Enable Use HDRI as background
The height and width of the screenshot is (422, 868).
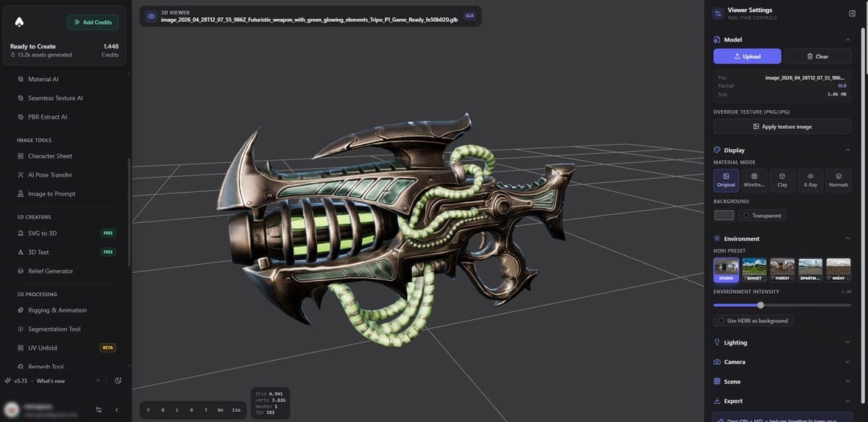click(x=753, y=321)
